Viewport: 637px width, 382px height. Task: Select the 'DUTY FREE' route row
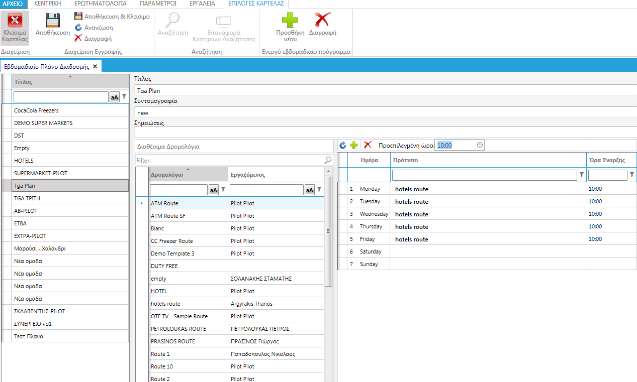click(237, 266)
